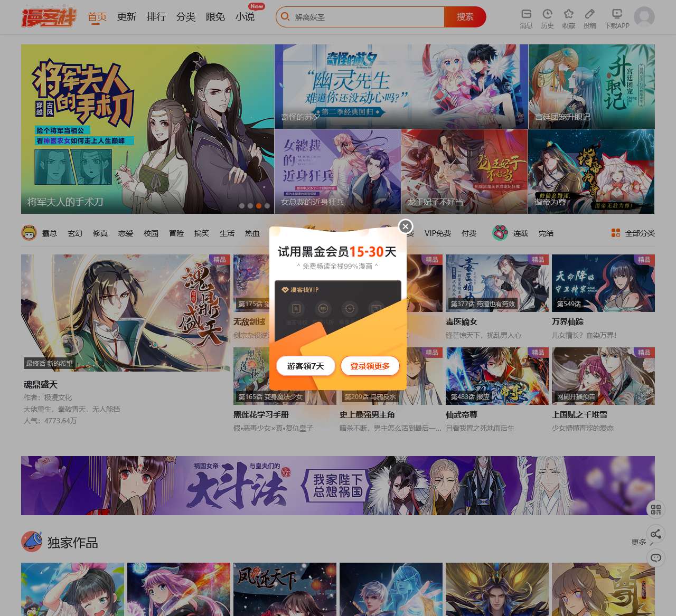Click the 独家作品 megaphone icon
This screenshot has width=676, height=616.
pos(32,542)
